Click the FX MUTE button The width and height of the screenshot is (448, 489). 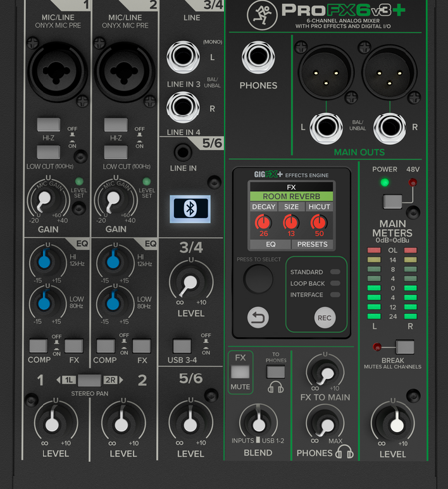click(x=240, y=372)
